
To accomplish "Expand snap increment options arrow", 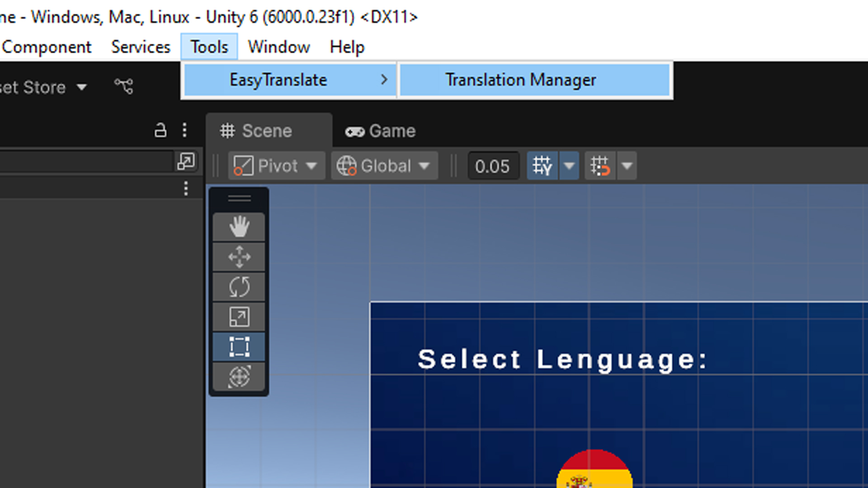I will 627,166.
